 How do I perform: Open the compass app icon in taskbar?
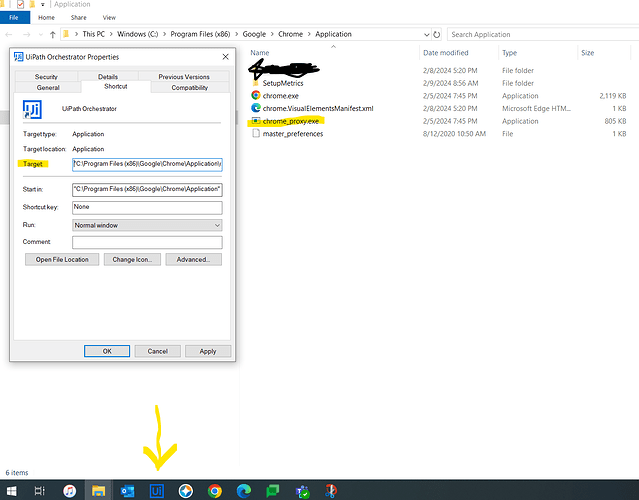coord(185,491)
